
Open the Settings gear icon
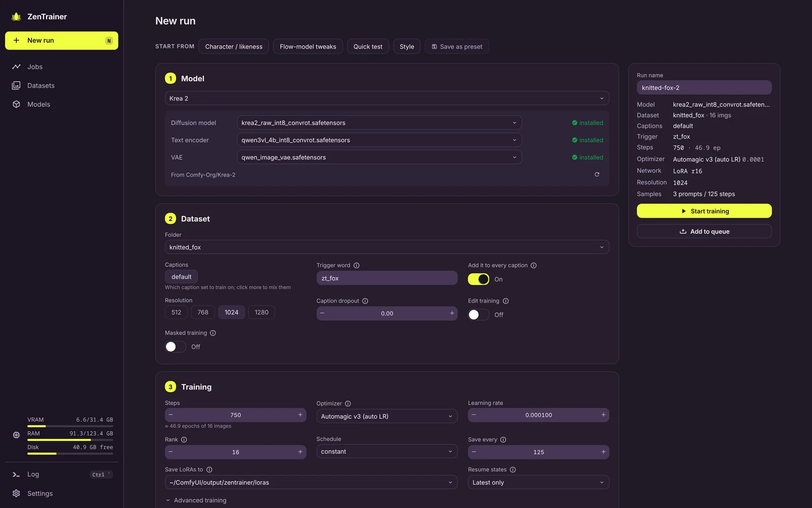click(16, 493)
